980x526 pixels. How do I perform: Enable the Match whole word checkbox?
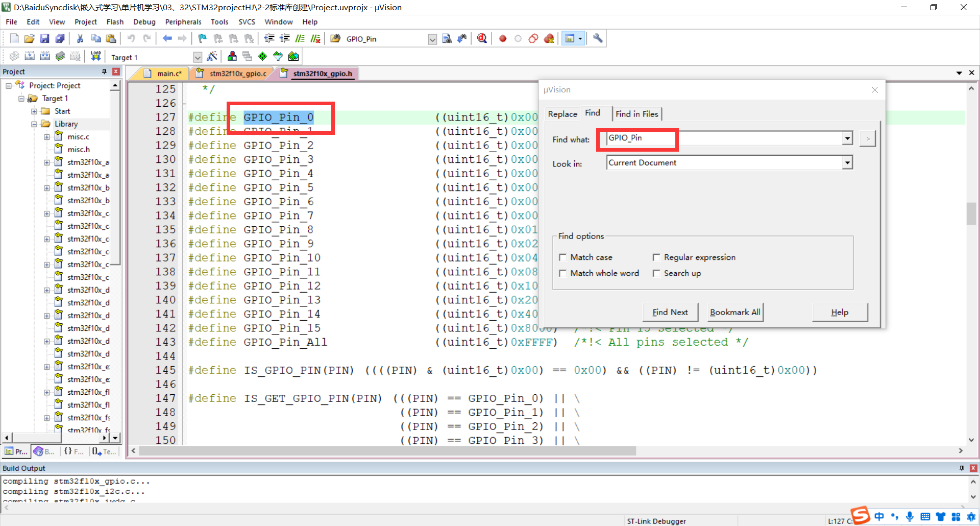562,273
